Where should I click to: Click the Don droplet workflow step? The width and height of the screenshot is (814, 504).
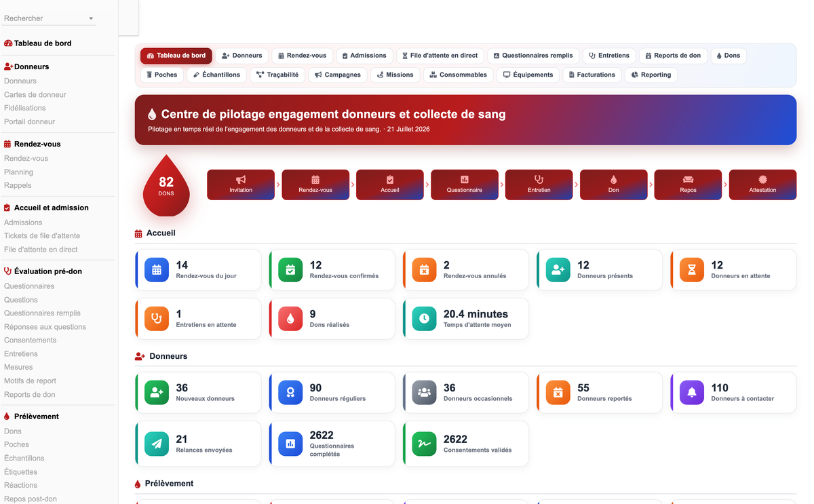coord(614,185)
